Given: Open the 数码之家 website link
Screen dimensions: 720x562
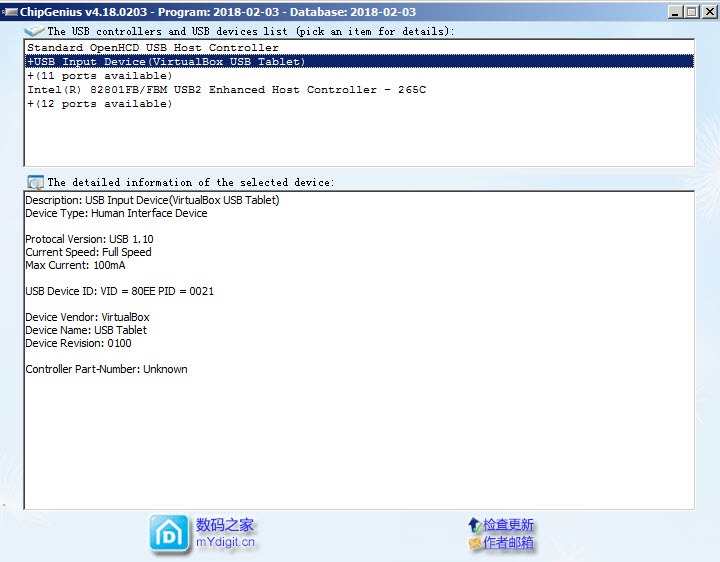Looking at the screenshot, I should (x=225, y=525).
